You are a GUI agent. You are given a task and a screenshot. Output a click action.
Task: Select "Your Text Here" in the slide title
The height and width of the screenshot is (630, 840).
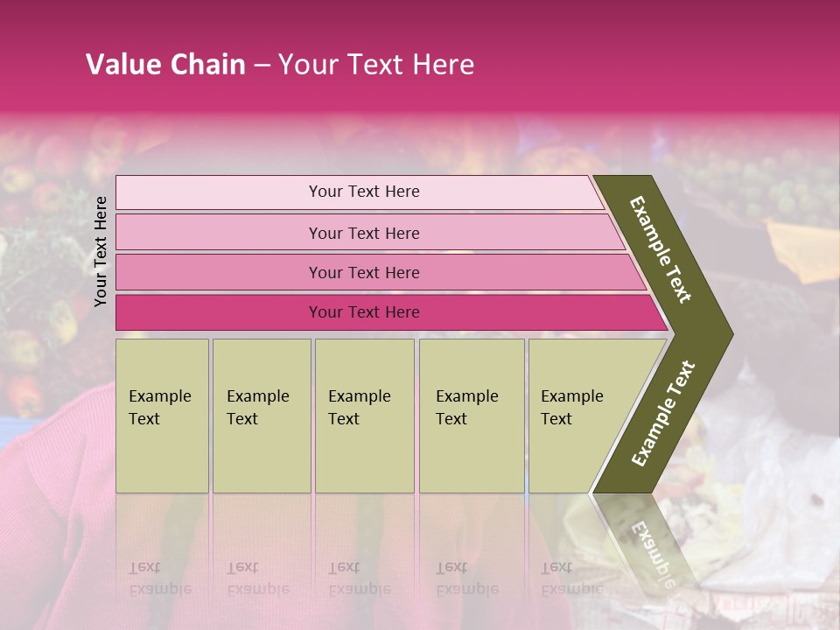pos(376,65)
